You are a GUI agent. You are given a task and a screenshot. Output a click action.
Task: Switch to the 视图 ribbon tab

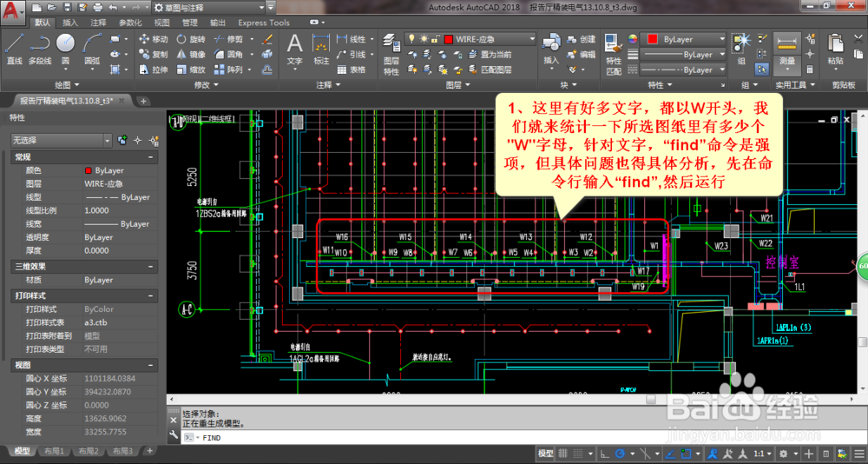(x=161, y=23)
